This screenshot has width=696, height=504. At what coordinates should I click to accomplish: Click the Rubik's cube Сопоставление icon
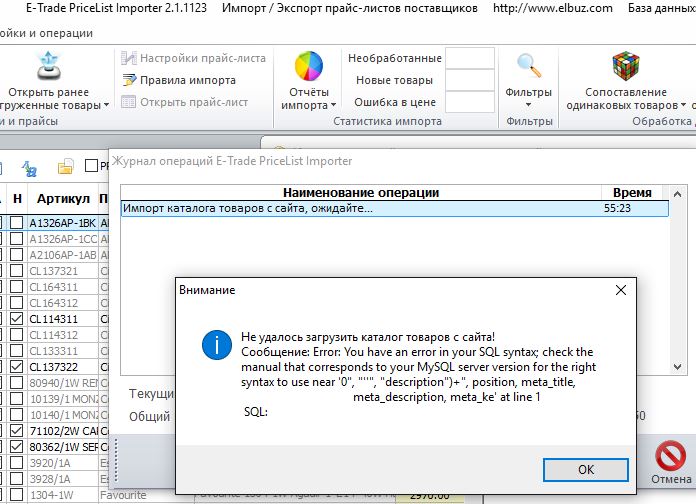pyautogui.click(x=626, y=66)
